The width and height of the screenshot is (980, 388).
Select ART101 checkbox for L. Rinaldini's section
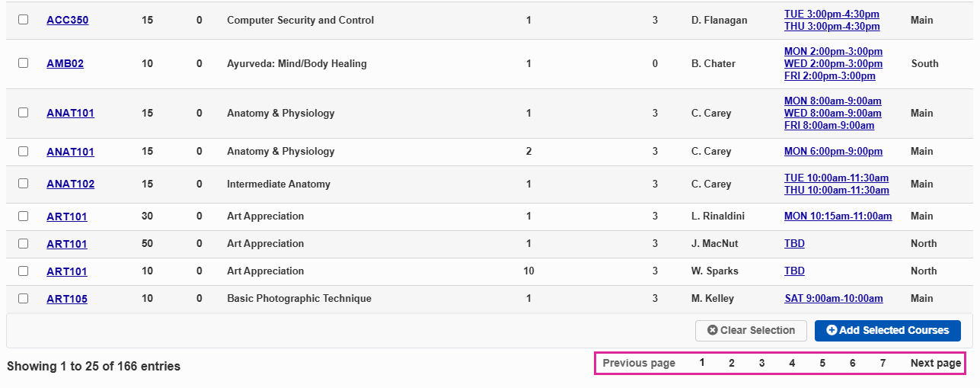(x=23, y=216)
